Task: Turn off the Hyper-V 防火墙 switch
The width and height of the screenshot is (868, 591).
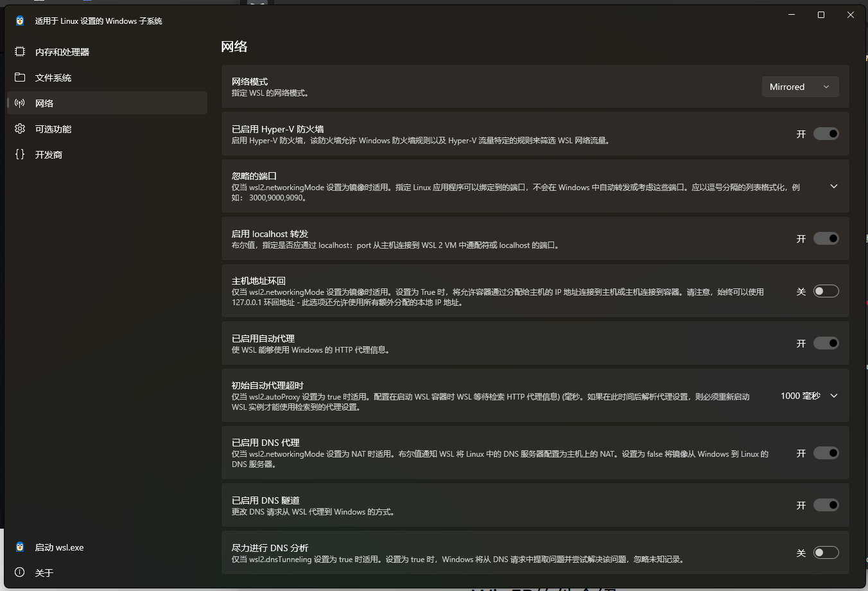Action: pos(826,134)
